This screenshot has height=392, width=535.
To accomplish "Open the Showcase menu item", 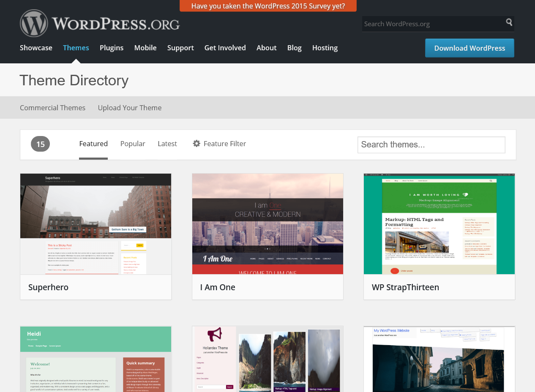I will tap(36, 48).
